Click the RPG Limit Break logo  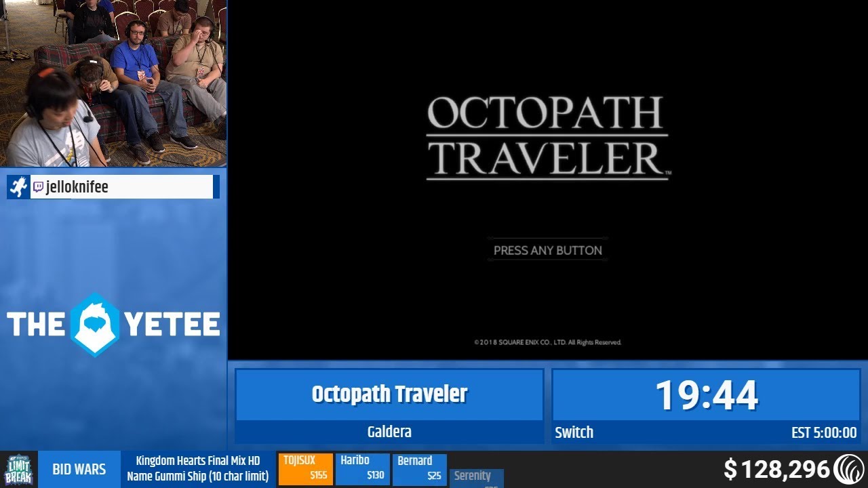click(19, 470)
